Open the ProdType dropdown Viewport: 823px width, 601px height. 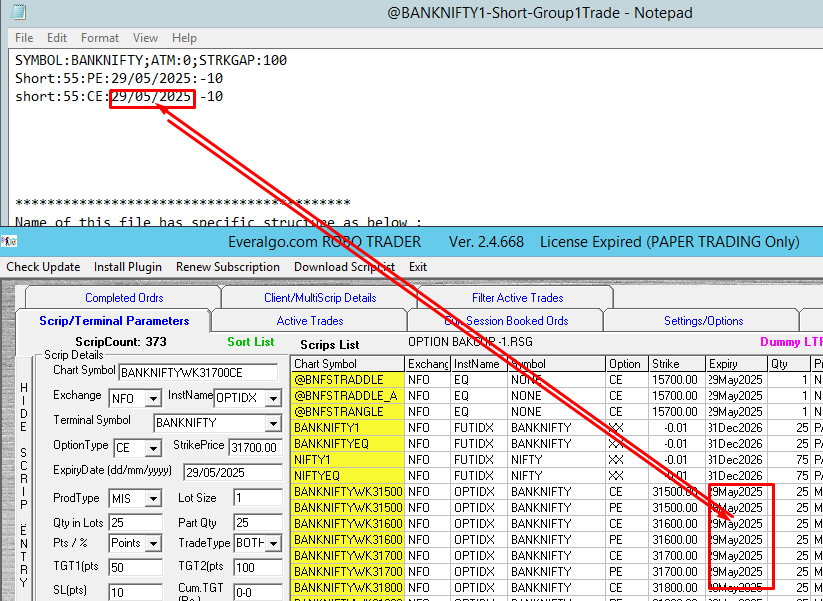click(x=152, y=499)
